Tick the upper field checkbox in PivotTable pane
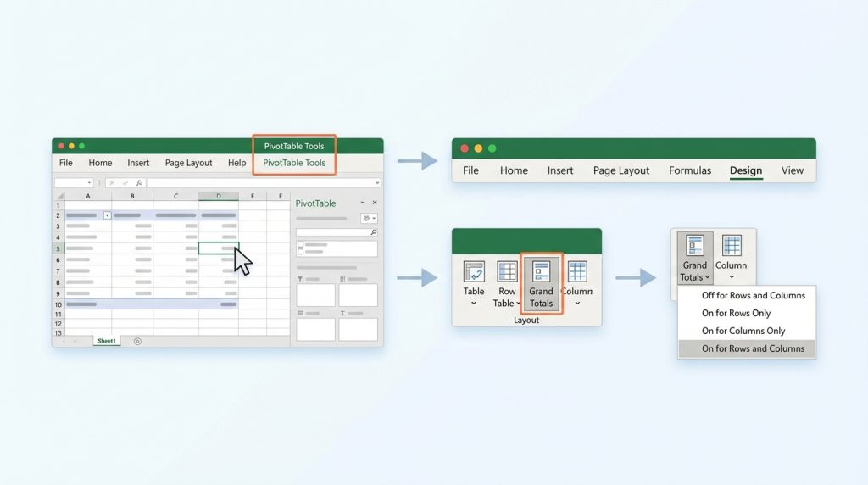The width and height of the screenshot is (868, 485). (x=301, y=244)
